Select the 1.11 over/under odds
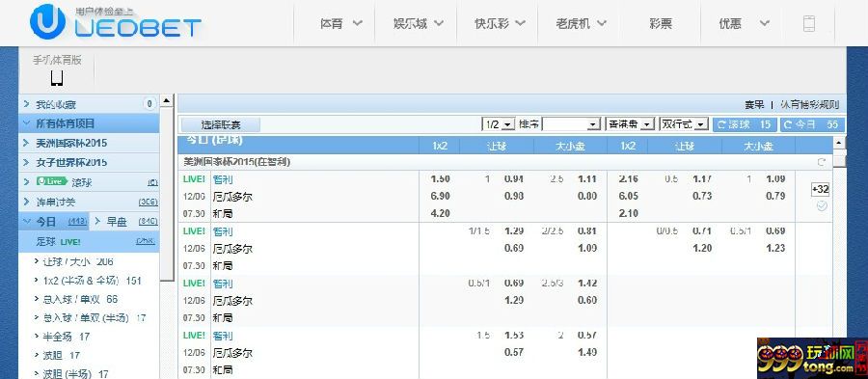The image size is (868, 379). click(586, 178)
